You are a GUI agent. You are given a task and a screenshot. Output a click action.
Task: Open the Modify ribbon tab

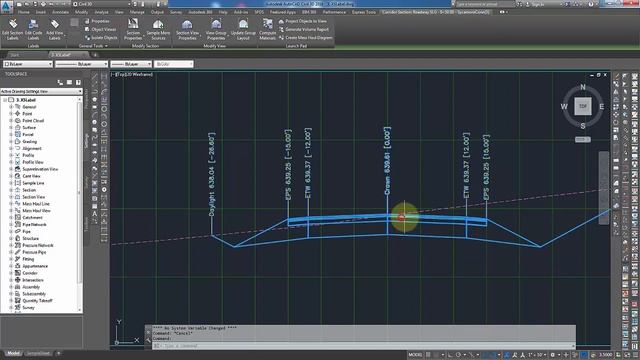[x=81, y=12]
